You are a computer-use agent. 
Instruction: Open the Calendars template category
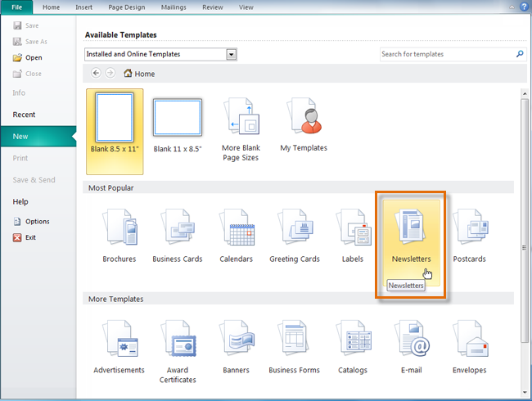tap(236, 236)
